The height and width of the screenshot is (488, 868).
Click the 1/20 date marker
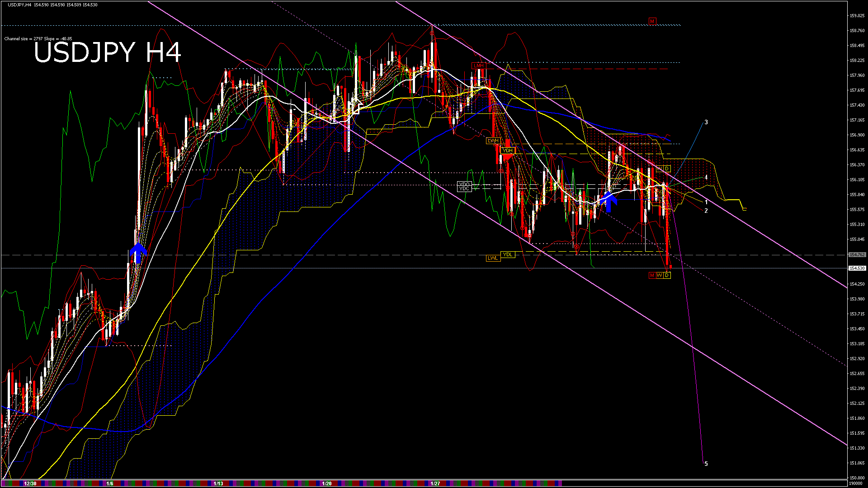pos(327,483)
